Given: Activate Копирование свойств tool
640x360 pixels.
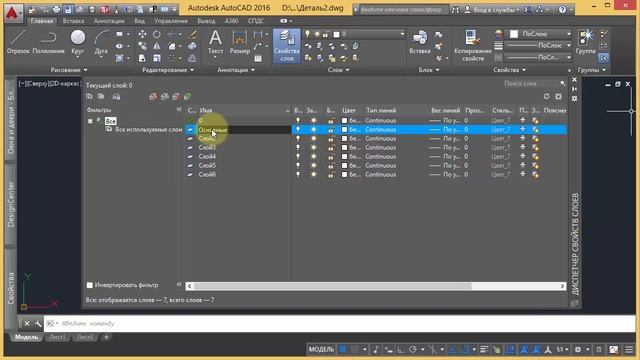Looking at the screenshot, I should pyautogui.click(x=473, y=46).
